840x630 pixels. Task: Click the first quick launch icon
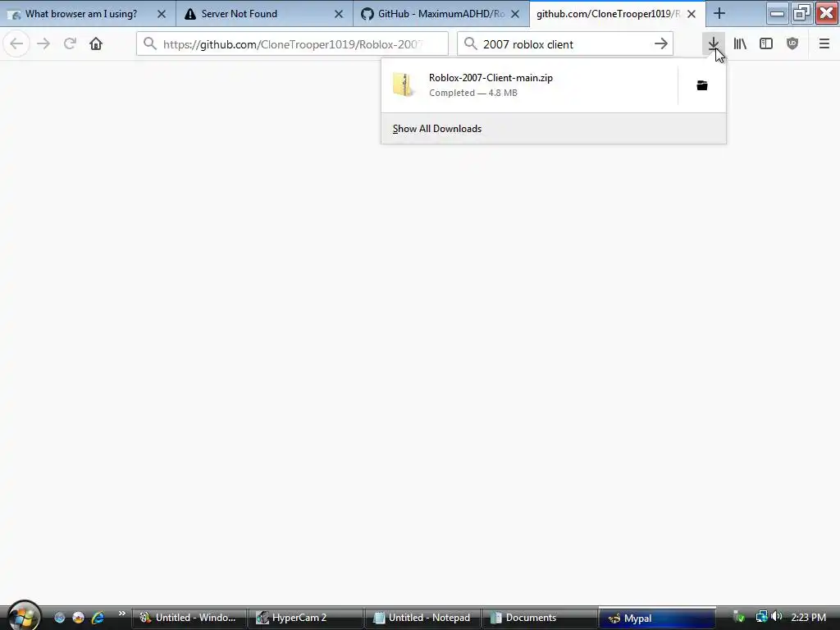click(59, 618)
